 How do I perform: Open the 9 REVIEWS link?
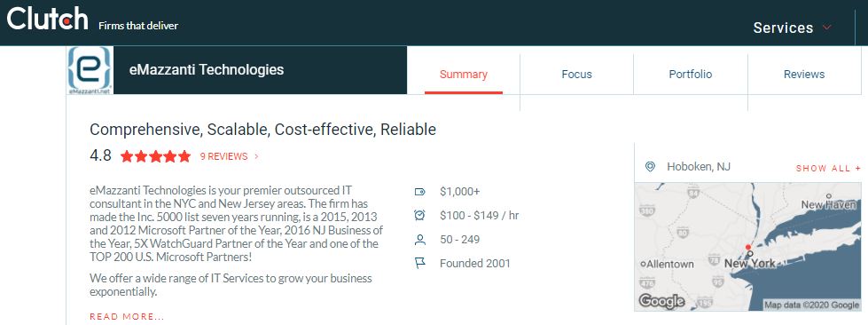tap(229, 156)
